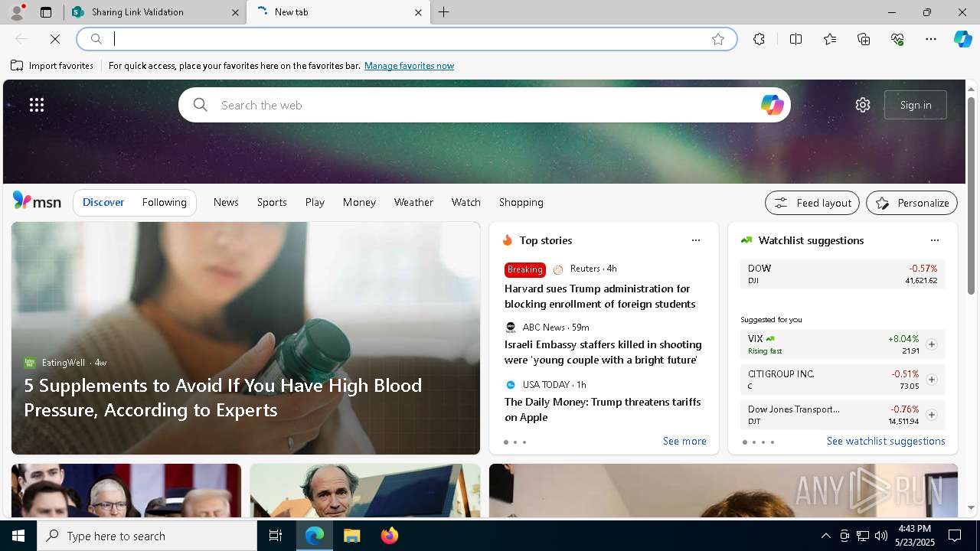This screenshot has width=980, height=551.
Task: Click the page vertical scrollbar
Action: point(971,195)
